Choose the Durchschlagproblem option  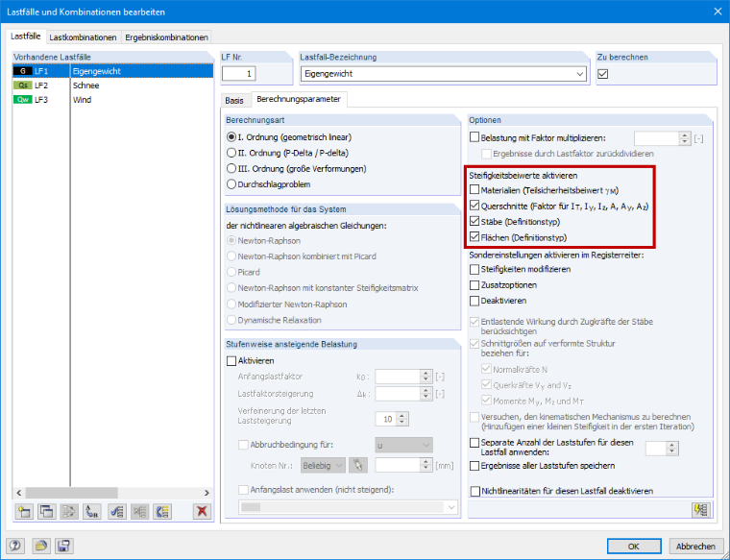231,184
